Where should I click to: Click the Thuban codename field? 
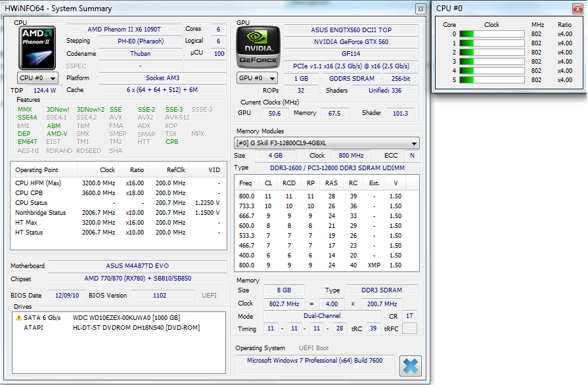point(141,54)
